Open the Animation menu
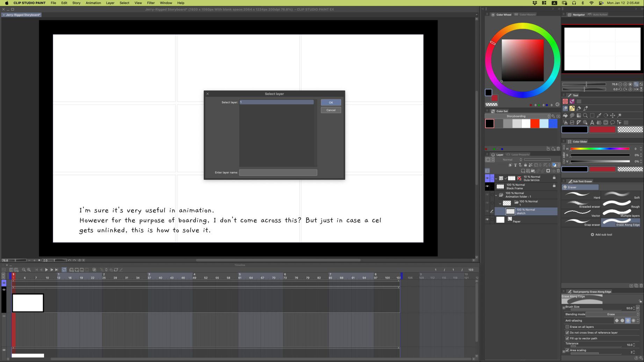Image resolution: width=644 pixels, height=362 pixels. point(93,3)
